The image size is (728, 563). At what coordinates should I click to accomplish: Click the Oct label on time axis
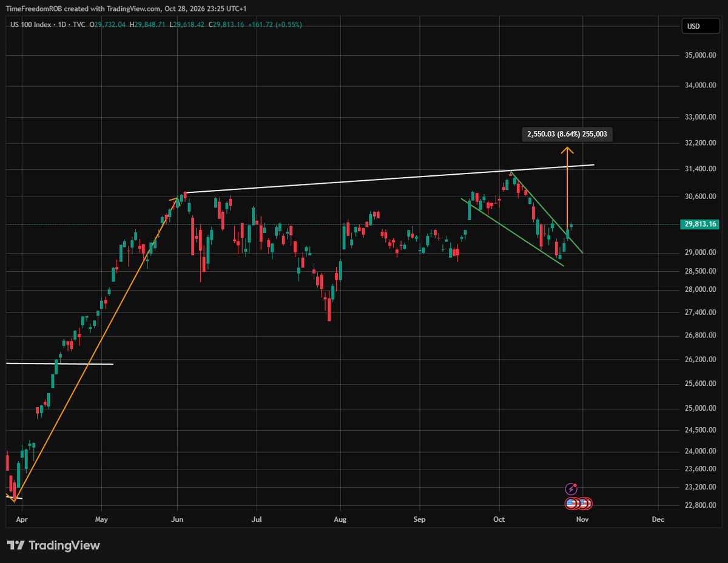tap(499, 520)
